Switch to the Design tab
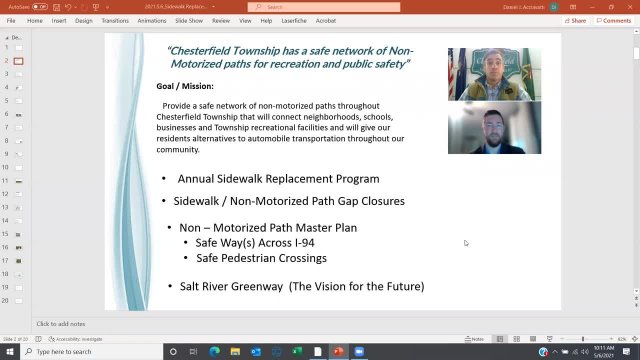This screenshot has width=640, height=360. 84,20
